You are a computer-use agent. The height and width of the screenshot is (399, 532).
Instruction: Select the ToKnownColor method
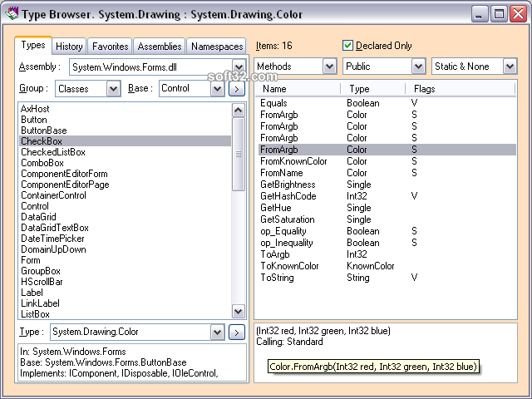[386, 266]
